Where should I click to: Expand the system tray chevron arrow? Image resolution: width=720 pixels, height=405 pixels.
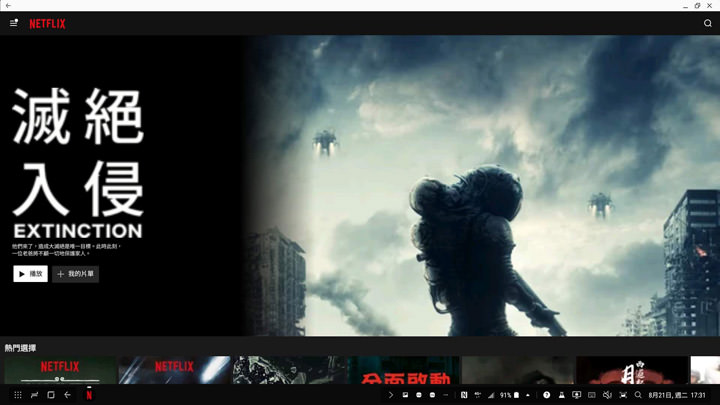391,395
